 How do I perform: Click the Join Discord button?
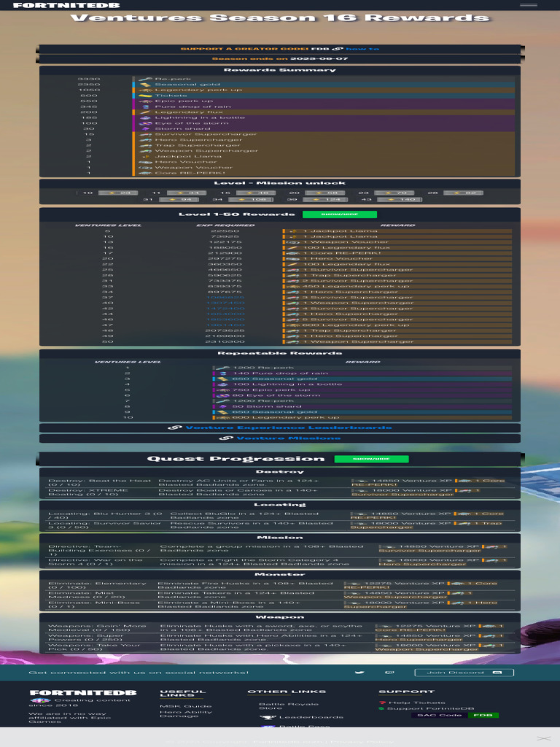click(464, 673)
